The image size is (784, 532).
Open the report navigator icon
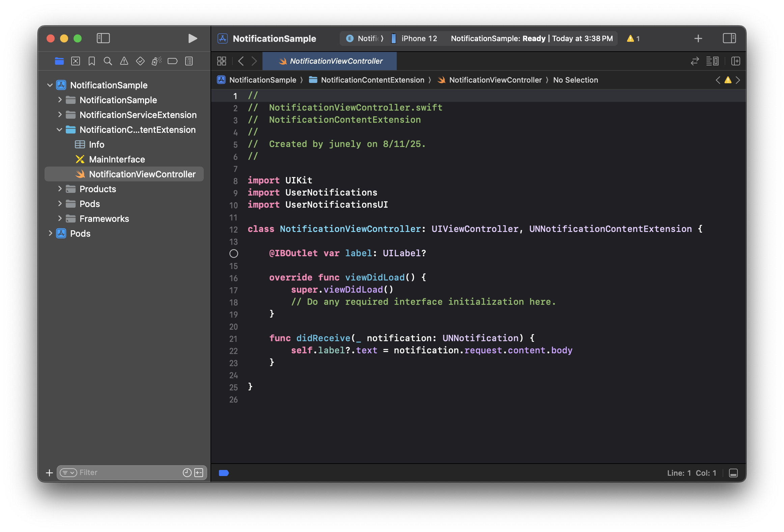189,61
